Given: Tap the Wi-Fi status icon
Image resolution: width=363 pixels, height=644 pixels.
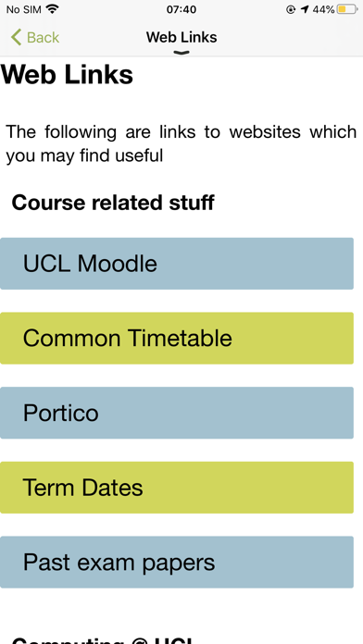Looking at the screenshot, I should (x=52, y=9).
